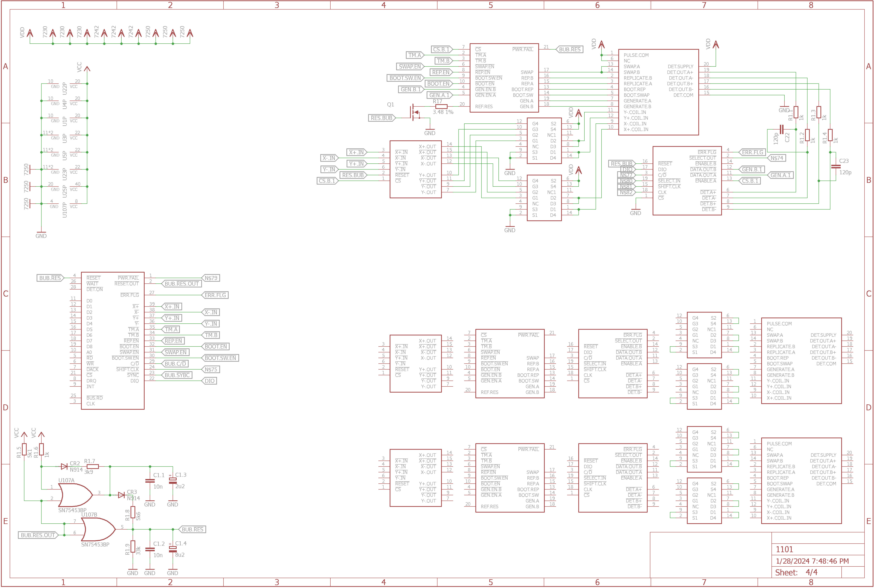Click the CR2 N914 diode symbol
Image resolution: width=874 pixels, height=588 pixels.
(x=64, y=466)
